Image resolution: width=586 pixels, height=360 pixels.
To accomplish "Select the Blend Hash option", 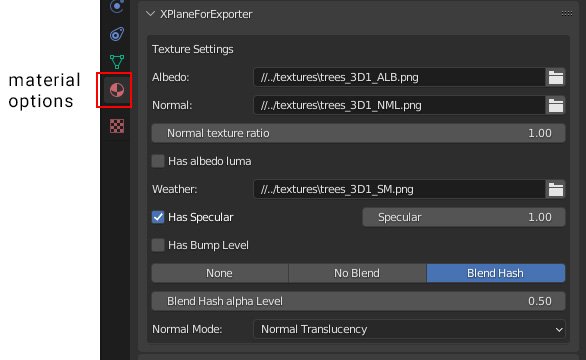I will coord(496,273).
